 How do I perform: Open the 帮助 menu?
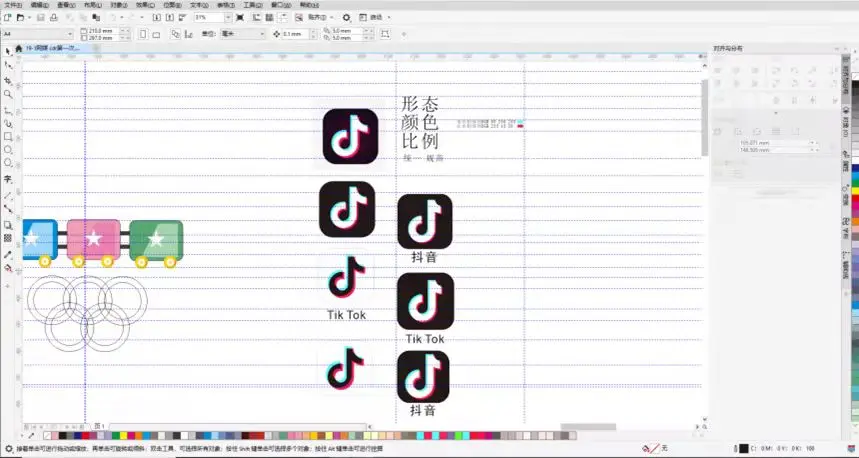[310, 4]
